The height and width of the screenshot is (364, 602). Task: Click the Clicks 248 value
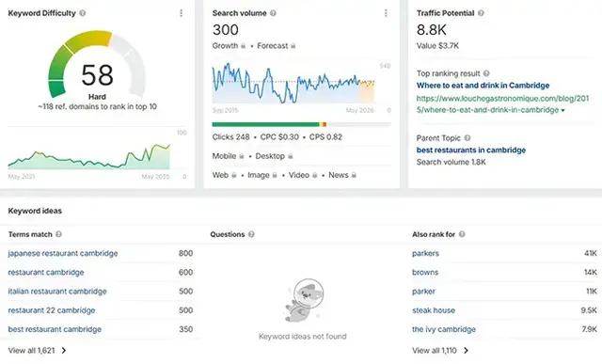230,137
